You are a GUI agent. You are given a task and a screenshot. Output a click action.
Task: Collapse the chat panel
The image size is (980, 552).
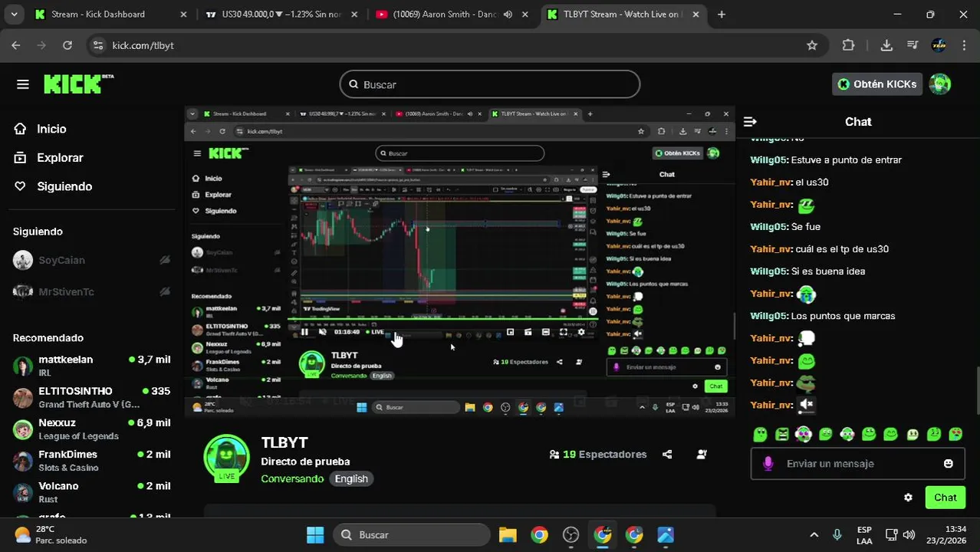[x=750, y=122]
